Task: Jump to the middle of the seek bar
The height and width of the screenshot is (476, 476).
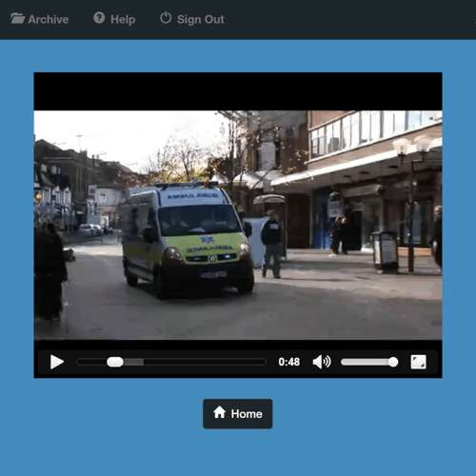Action: 171,362
